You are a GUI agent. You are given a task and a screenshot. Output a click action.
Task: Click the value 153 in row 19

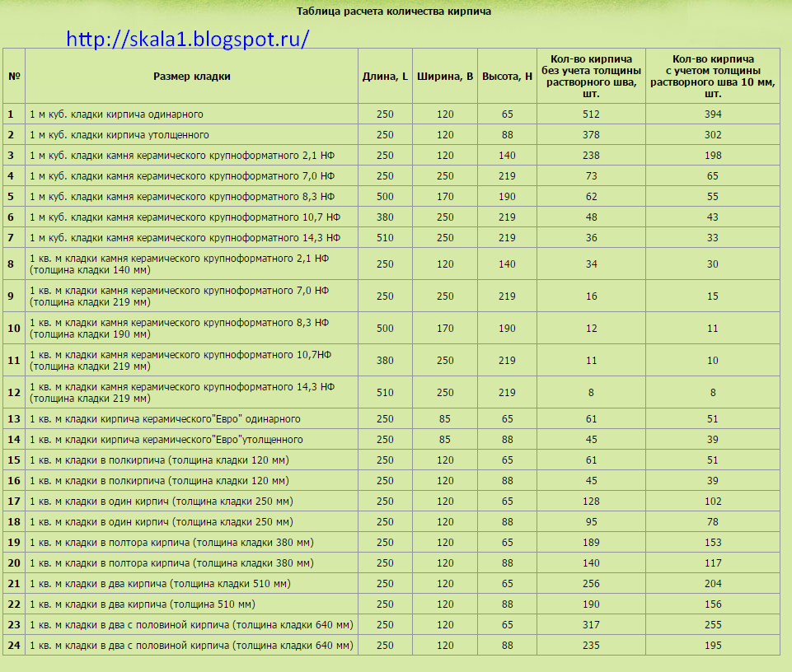coord(713,543)
